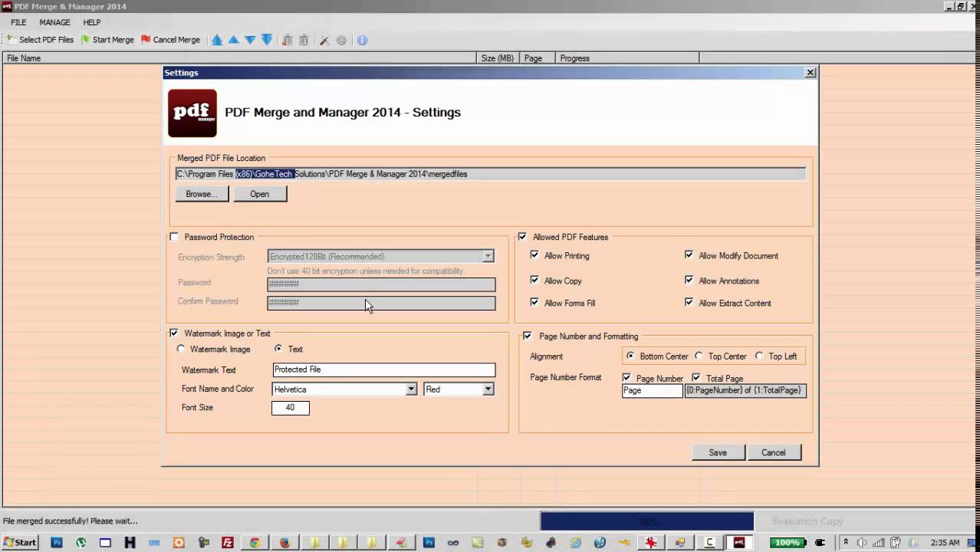Select Watermark Image radio button

point(181,349)
